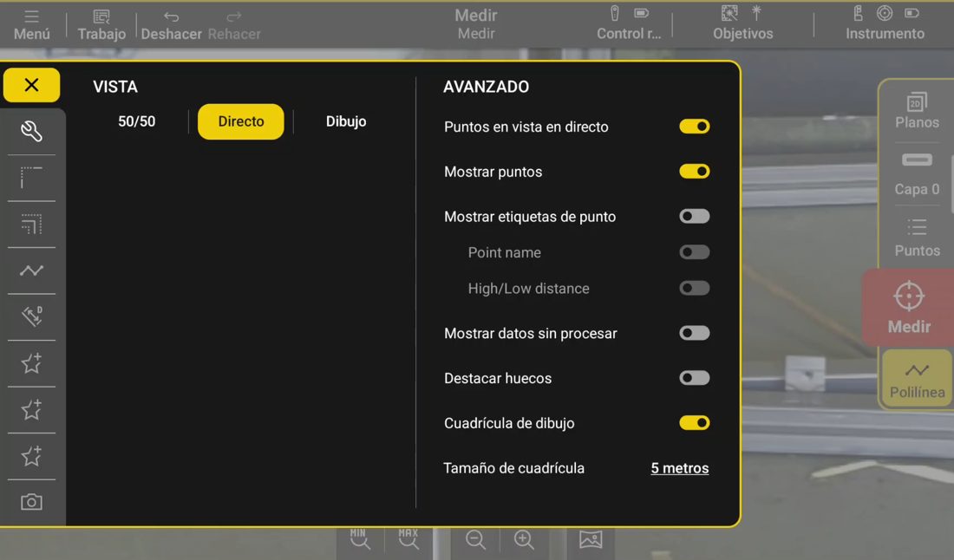Click the second add-favorite star icon
Screen dimensions: 954x560
click(x=31, y=409)
